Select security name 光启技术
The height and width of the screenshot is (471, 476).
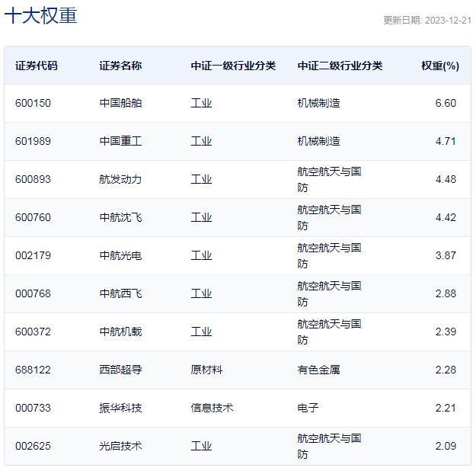click(120, 447)
